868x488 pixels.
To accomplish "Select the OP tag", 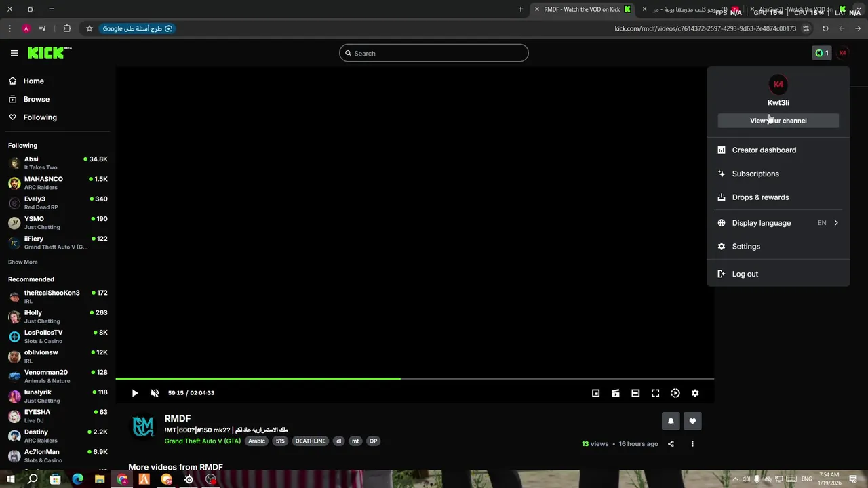I will click(373, 441).
